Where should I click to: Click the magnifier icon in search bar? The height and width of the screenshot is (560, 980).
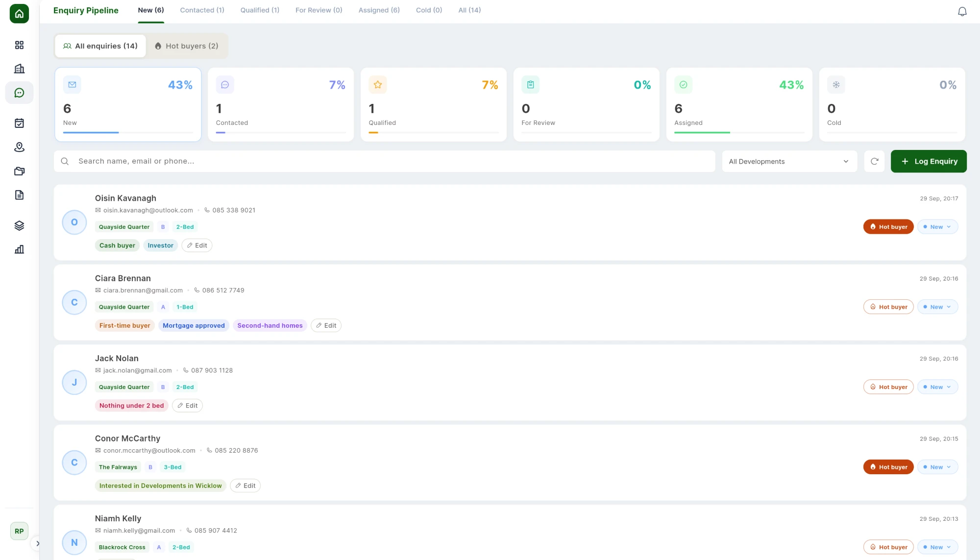(65, 161)
